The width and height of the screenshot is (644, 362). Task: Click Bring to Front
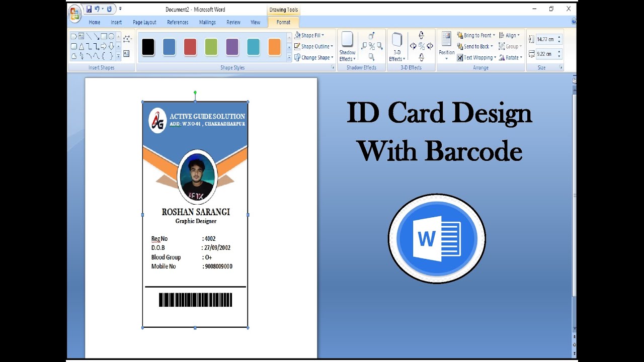pyautogui.click(x=476, y=35)
